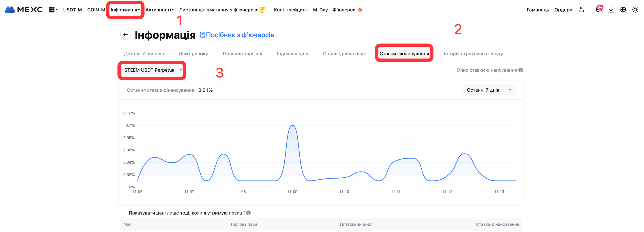Toggle the light/dark theme sun icon
The image size is (644, 232).
click(635, 10)
